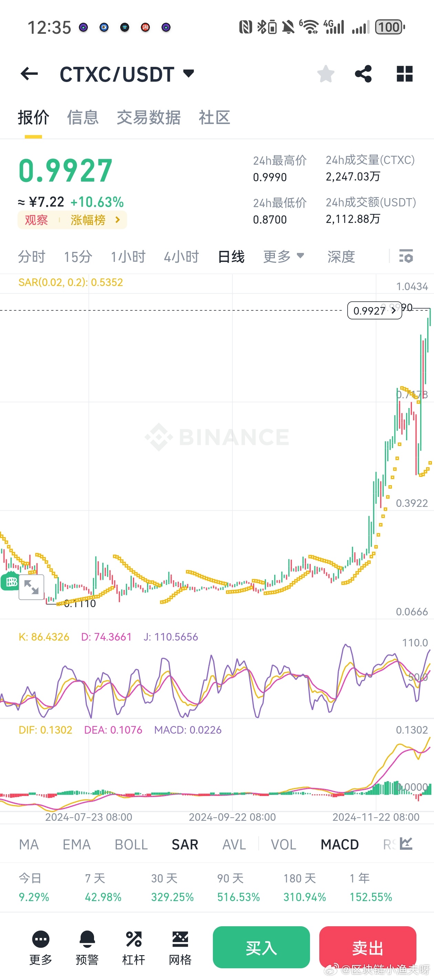Open the 涨幅榜 ranking chevron

pyautogui.click(x=117, y=220)
